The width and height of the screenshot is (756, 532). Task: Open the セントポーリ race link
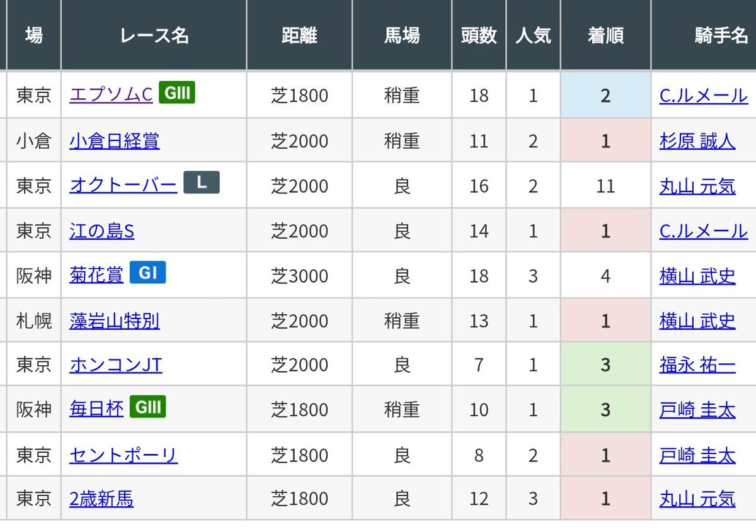(123, 455)
